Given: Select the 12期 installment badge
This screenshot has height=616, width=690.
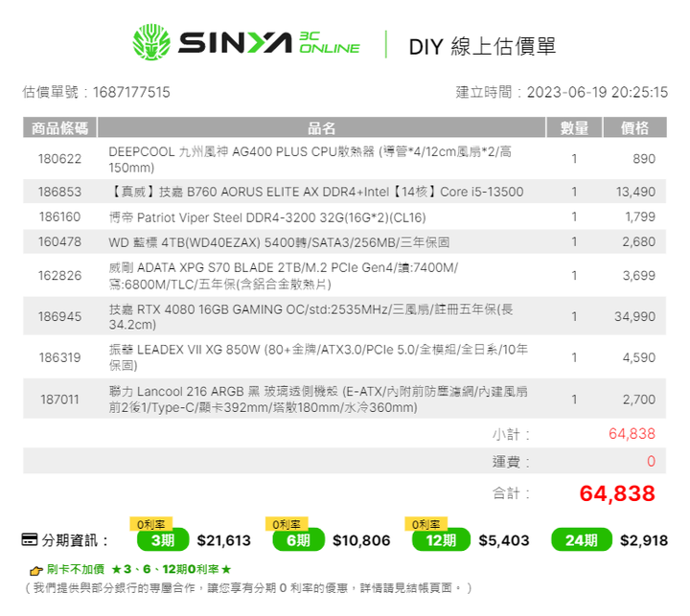Looking at the screenshot, I should click(441, 540).
